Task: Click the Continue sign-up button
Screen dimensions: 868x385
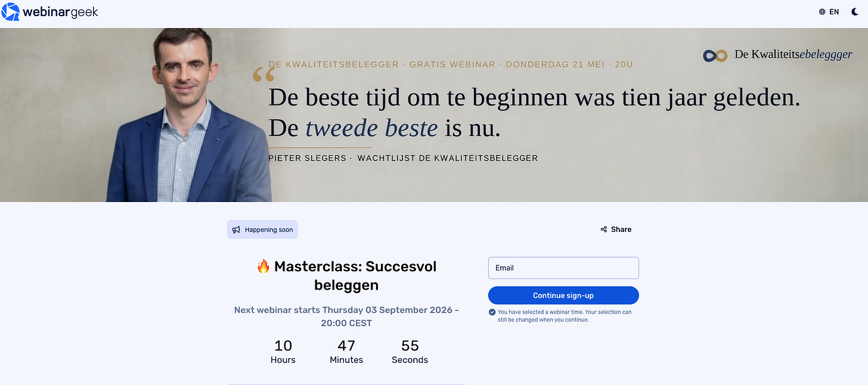Action: 563,296
